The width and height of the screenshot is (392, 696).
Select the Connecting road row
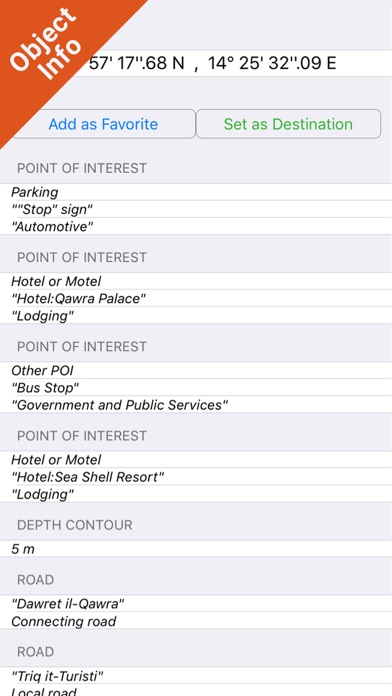click(196, 621)
